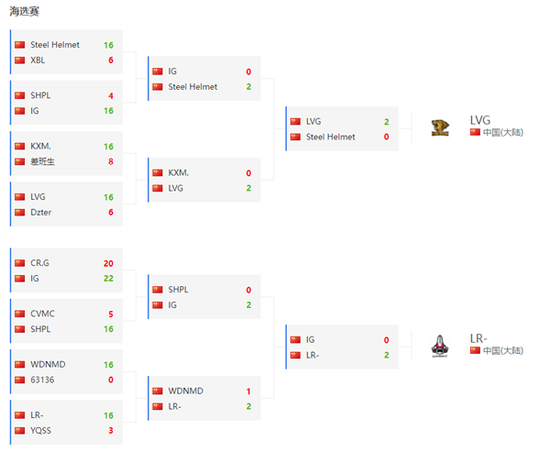Click the flag beside YQSS

click(20, 431)
